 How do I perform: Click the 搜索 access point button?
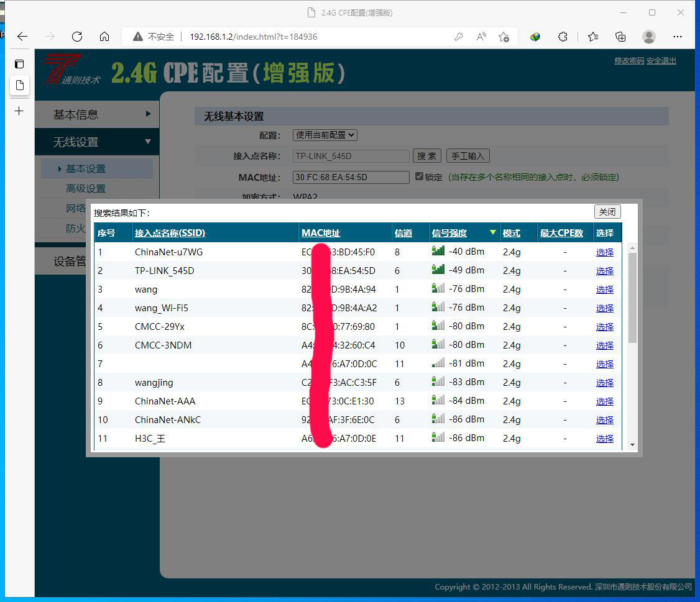coord(427,156)
